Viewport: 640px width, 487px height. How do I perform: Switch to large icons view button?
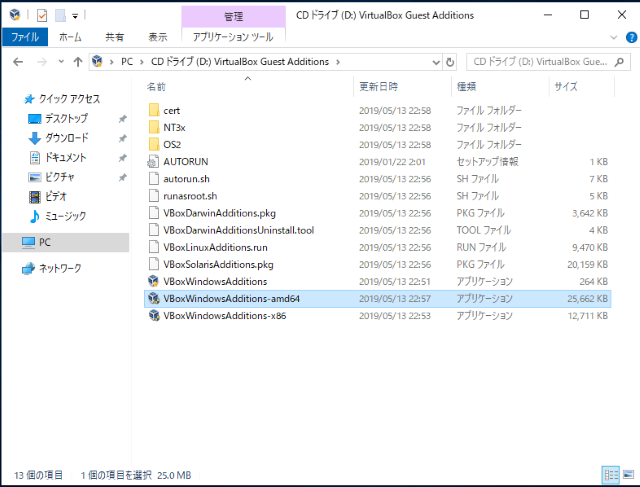[x=629, y=475]
